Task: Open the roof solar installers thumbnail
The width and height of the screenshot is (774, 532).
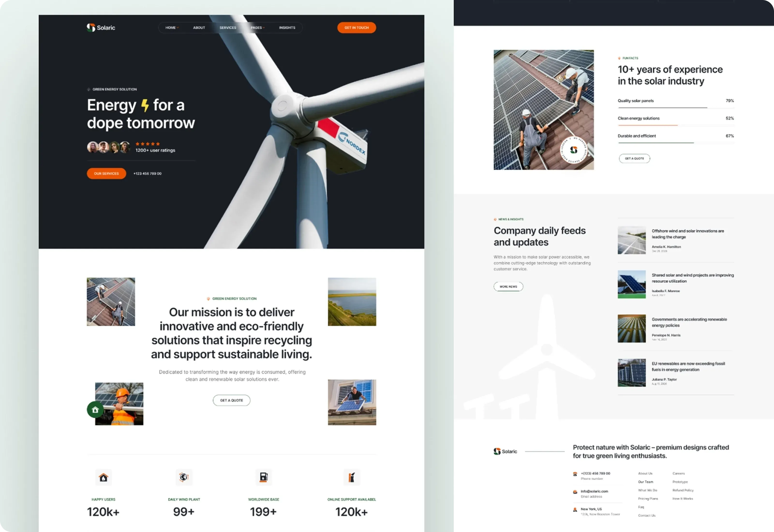Action: coord(111,302)
